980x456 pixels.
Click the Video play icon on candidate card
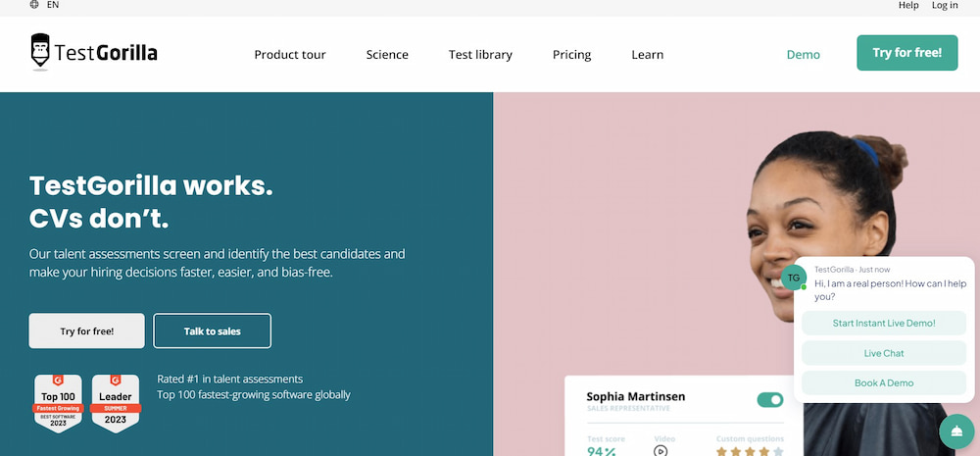pos(661,450)
